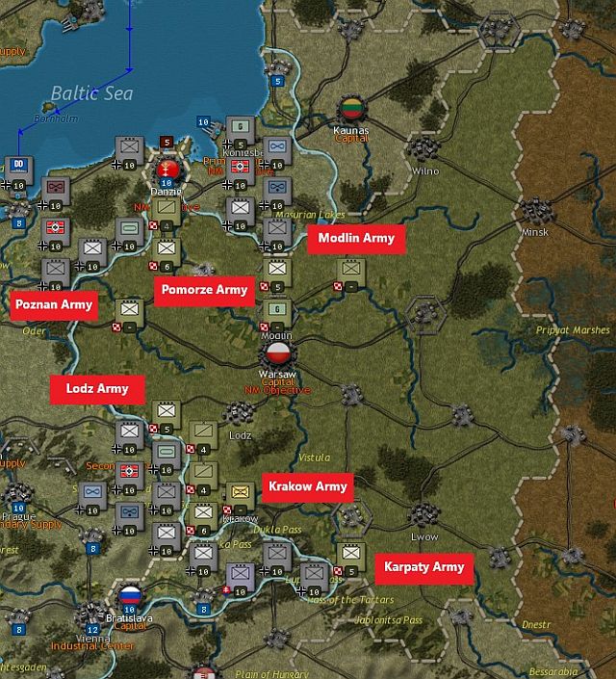
Task: Click the 'Jablonitsa Pass' label
Action: click(389, 620)
